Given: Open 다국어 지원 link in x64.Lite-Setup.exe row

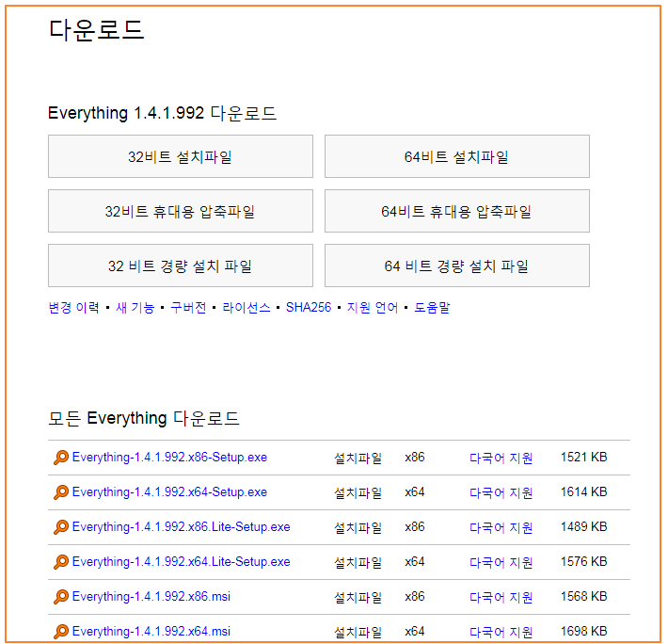Looking at the screenshot, I should (x=501, y=563).
